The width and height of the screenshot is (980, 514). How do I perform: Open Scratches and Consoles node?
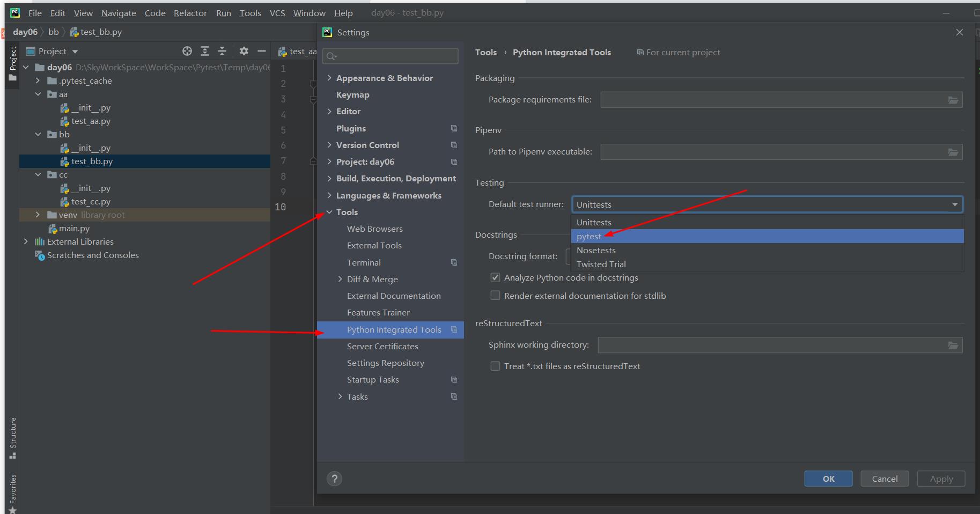click(92, 255)
